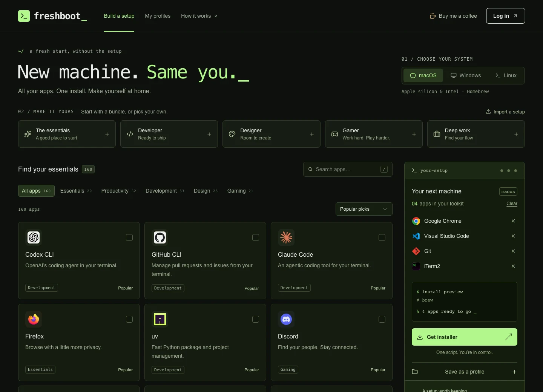Viewport: 543px width, 392px height.
Task: Check the Claude Code checkbox
Action: pos(382,237)
